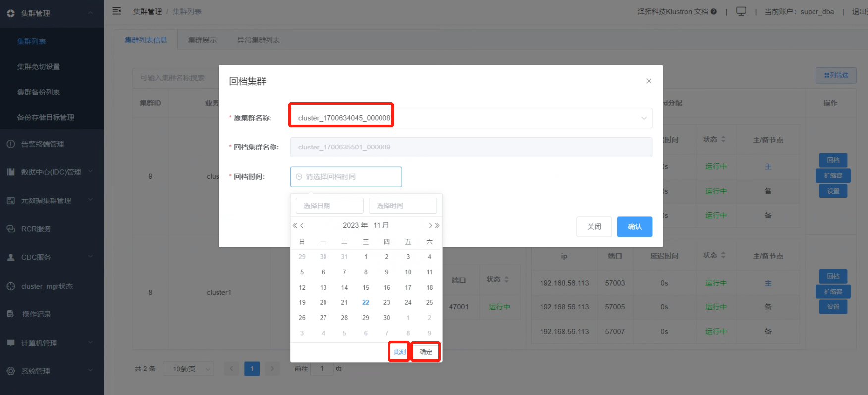Open 原集群名称 dropdown list
This screenshot has width=868, height=395.
coord(471,118)
